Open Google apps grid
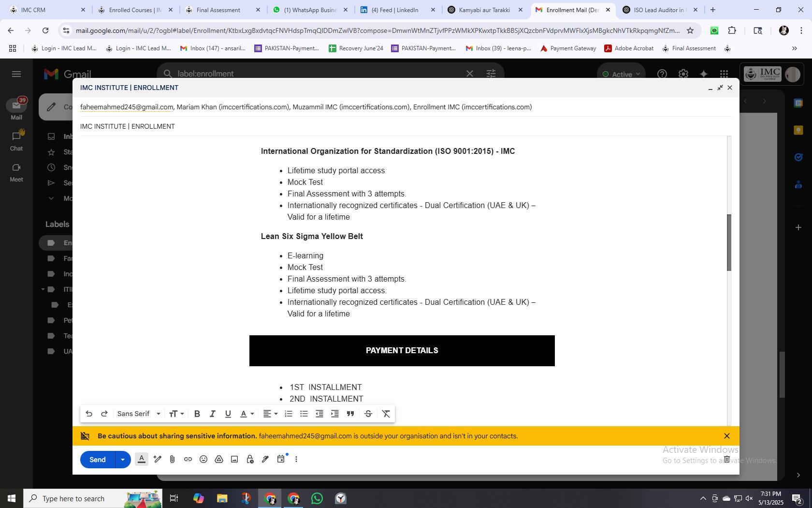812x508 pixels. (x=724, y=74)
